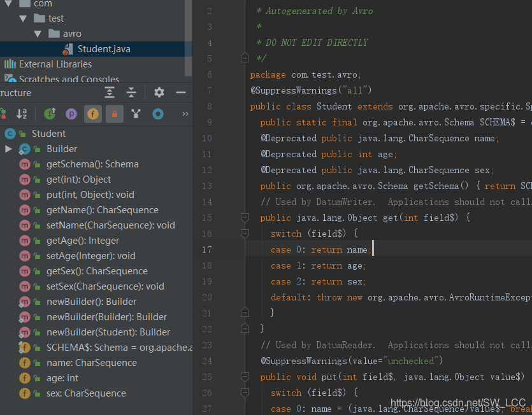This screenshot has height=415, width=532.
Task: Select age: int field
Action: 62,377
